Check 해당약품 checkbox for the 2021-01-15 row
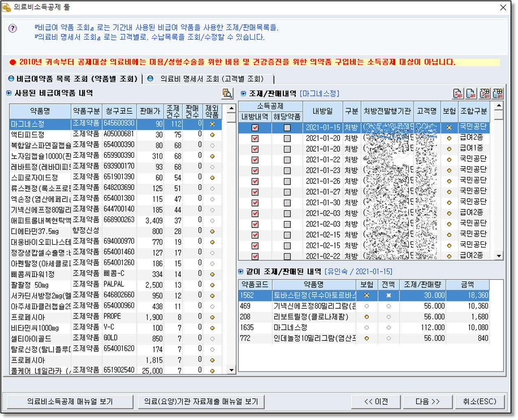 [287, 128]
